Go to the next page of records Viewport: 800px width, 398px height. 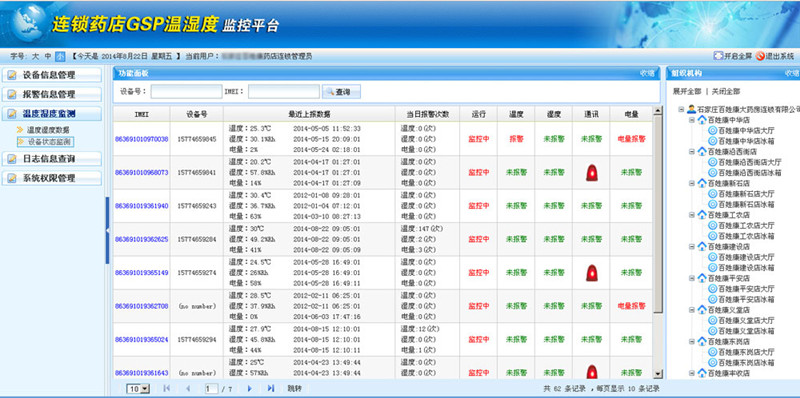249,389
